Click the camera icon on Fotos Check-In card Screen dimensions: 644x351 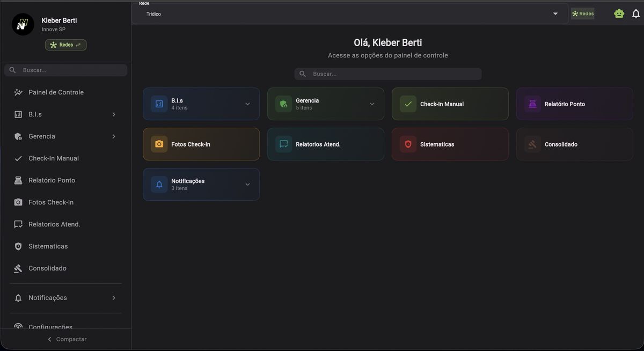pos(158,144)
